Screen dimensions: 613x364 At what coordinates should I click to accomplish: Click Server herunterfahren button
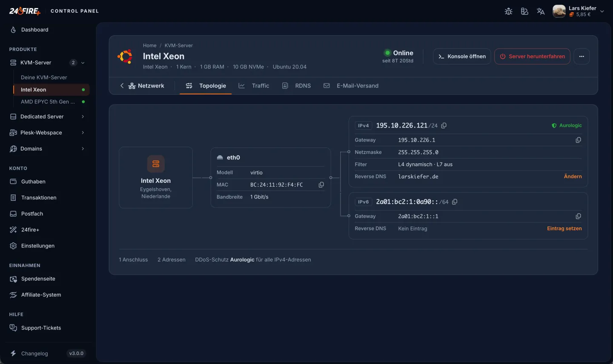coord(532,56)
